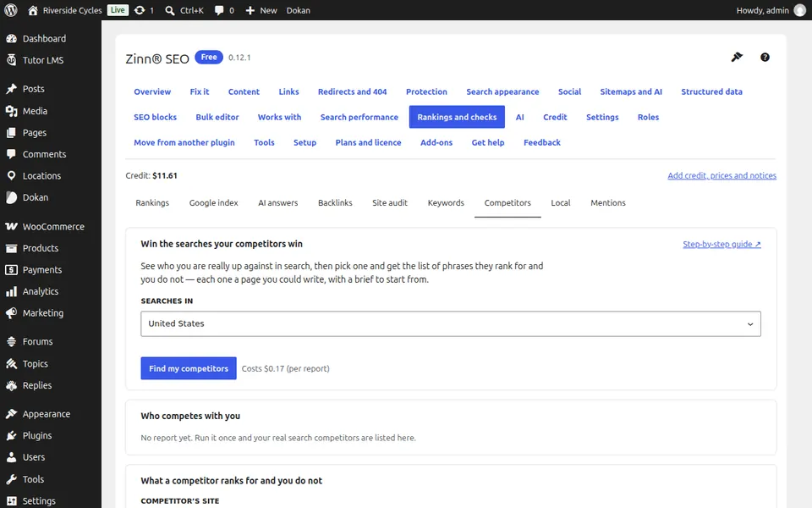Image resolution: width=812 pixels, height=508 pixels.
Task: Click the Media icon in sidebar
Action: point(11,111)
